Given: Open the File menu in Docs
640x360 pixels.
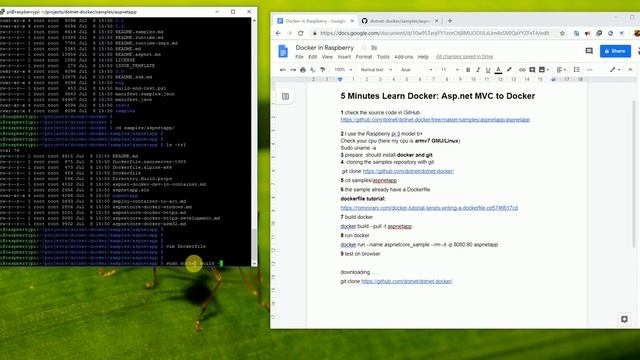Looking at the screenshot, I should click(299, 57).
